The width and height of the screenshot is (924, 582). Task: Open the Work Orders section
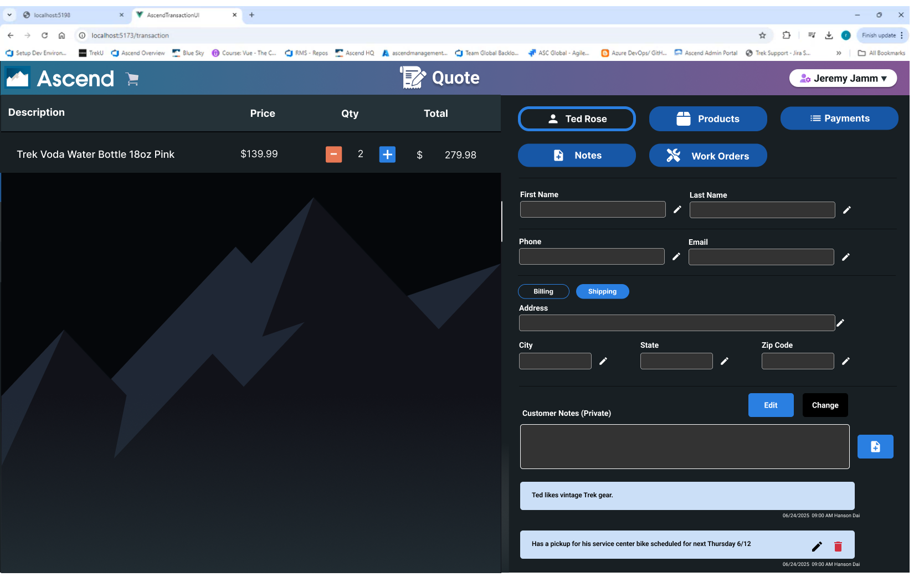tap(708, 156)
